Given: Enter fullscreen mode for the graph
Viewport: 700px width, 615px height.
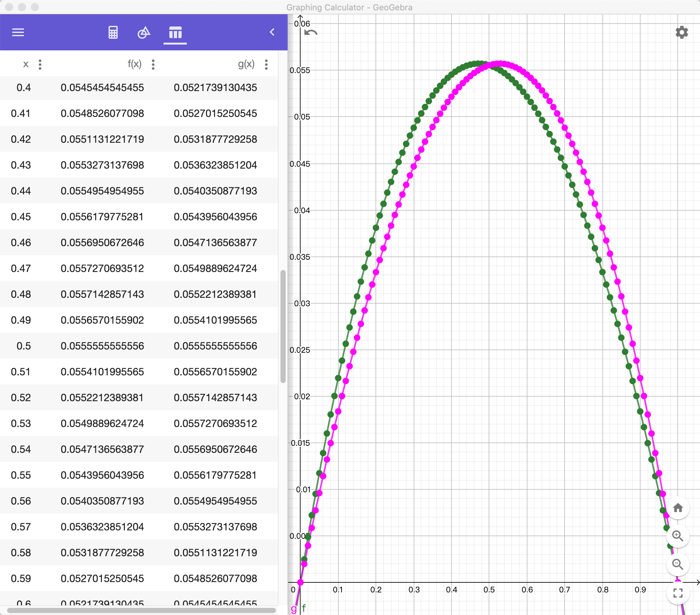Looking at the screenshot, I should pyautogui.click(x=678, y=593).
